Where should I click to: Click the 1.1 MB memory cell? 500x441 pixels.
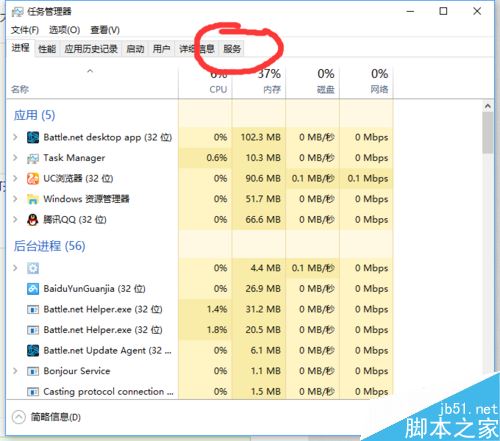[259, 371]
